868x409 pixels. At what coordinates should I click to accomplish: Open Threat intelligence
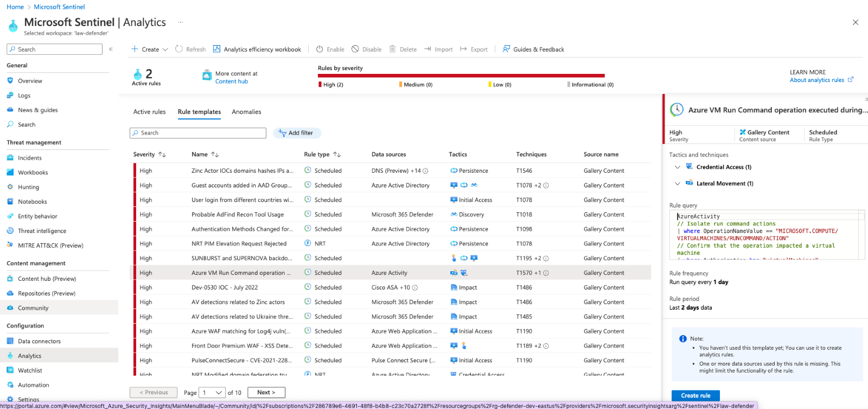42,231
